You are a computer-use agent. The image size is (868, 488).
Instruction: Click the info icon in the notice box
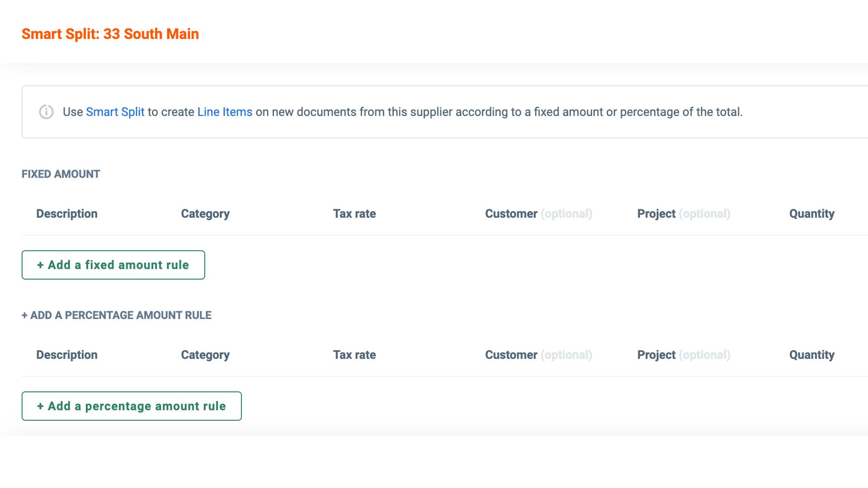(x=46, y=112)
